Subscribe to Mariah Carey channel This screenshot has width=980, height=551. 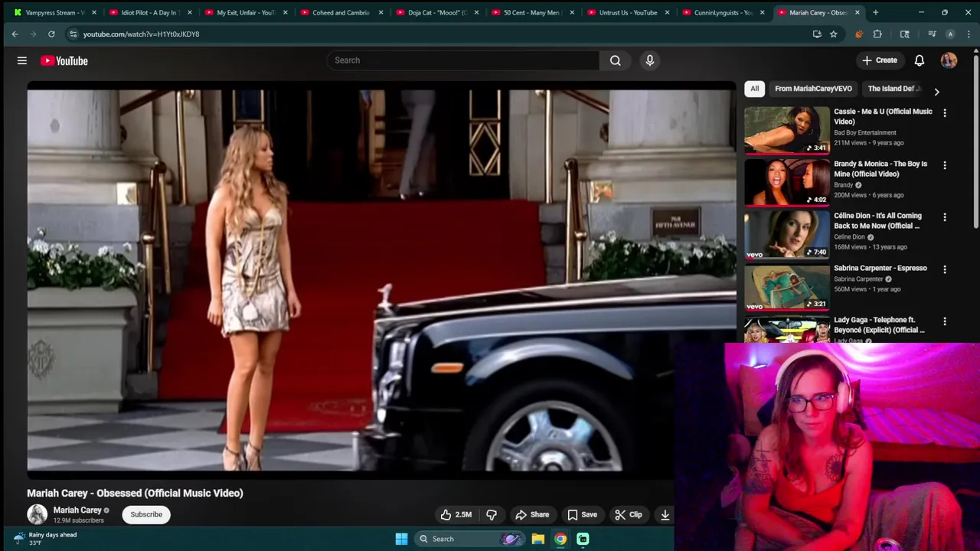(x=146, y=514)
